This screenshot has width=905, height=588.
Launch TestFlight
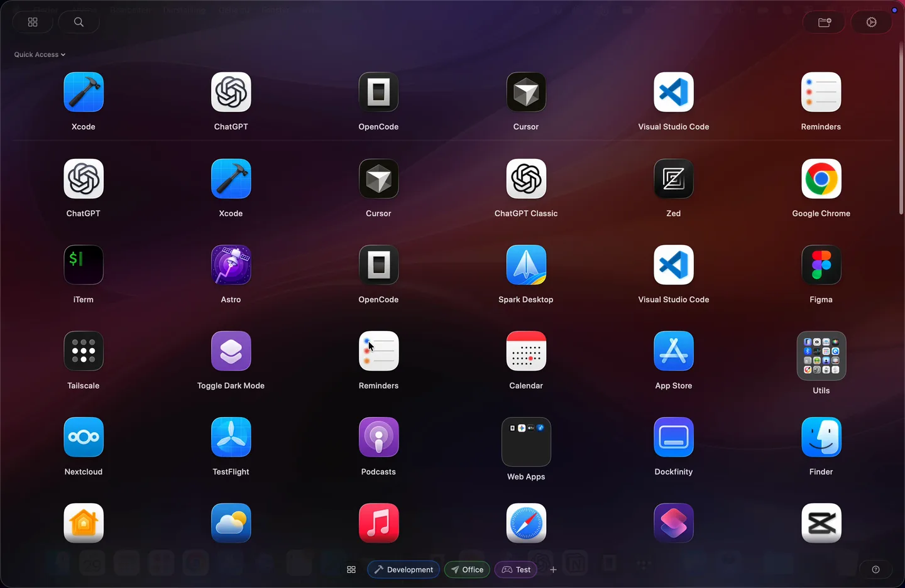(x=231, y=437)
